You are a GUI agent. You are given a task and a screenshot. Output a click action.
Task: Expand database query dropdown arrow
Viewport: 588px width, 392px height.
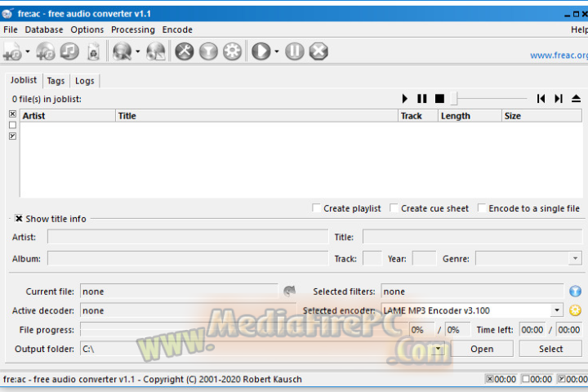pos(138,51)
